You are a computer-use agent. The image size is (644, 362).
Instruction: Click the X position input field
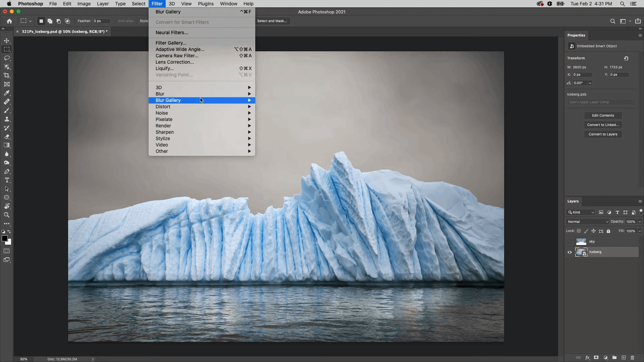click(583, 74)
